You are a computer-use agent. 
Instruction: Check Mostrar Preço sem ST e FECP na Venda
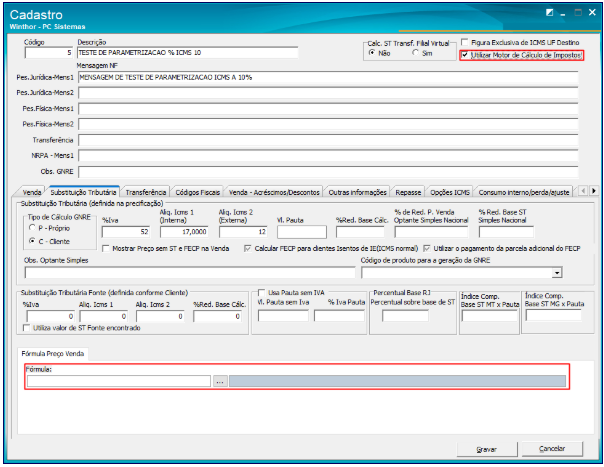(106, 249)
